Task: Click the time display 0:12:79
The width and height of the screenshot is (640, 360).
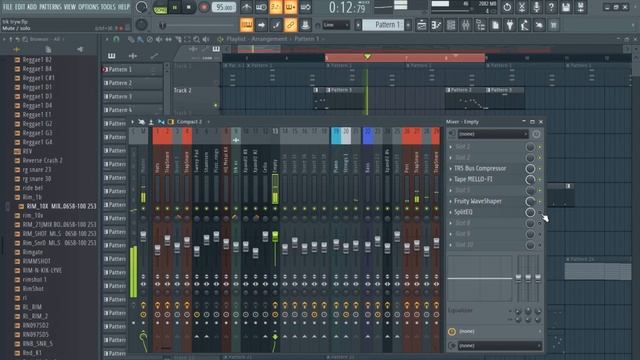Action: click(348, 7)
